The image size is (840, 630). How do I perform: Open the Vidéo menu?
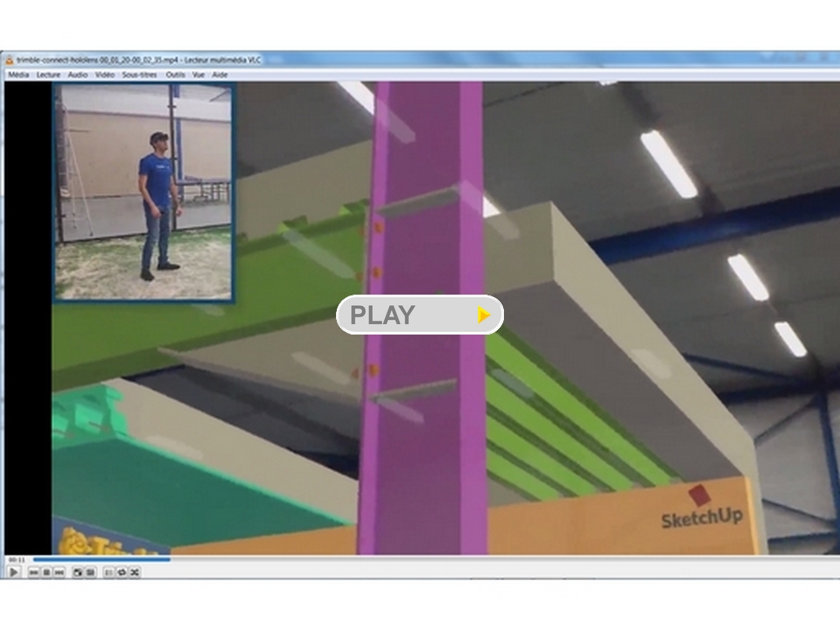pos(105,75)
